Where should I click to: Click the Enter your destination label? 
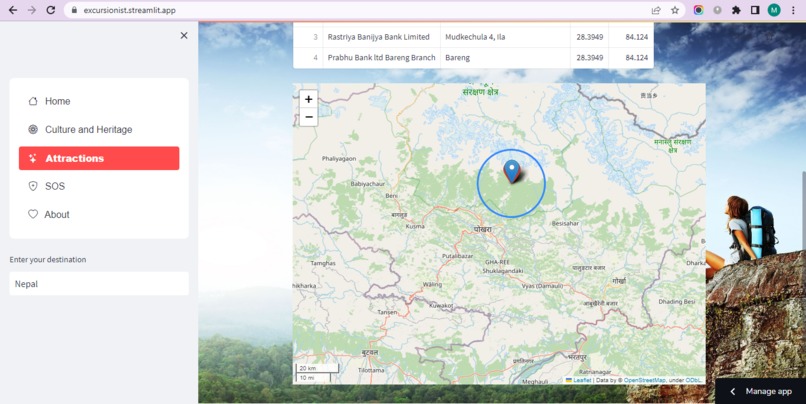click(x=48, y=260)
